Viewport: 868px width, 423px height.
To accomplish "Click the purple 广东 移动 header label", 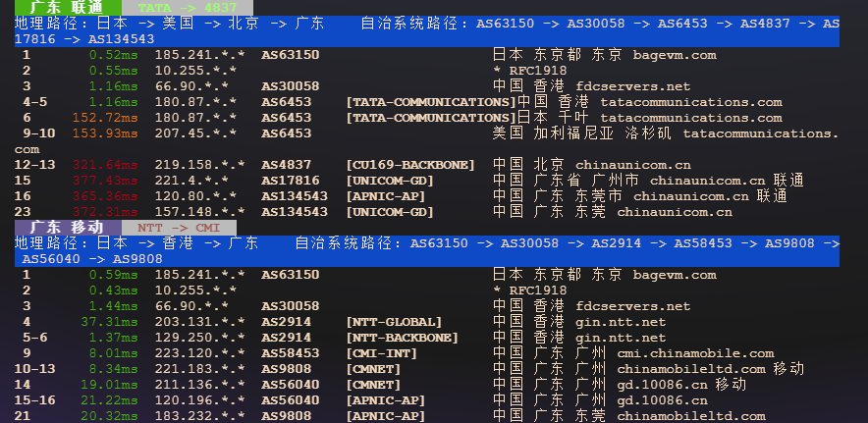I will [x=68, y=228].
